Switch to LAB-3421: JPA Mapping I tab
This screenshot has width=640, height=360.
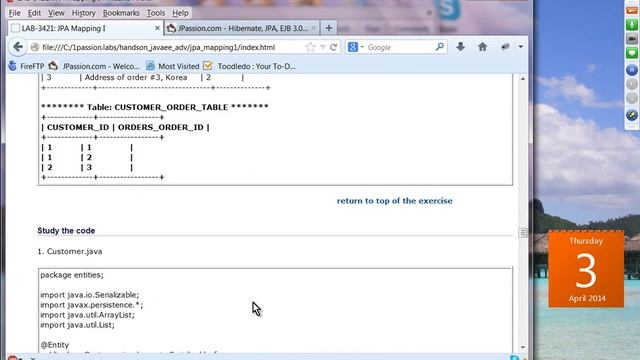coord(86,28)
